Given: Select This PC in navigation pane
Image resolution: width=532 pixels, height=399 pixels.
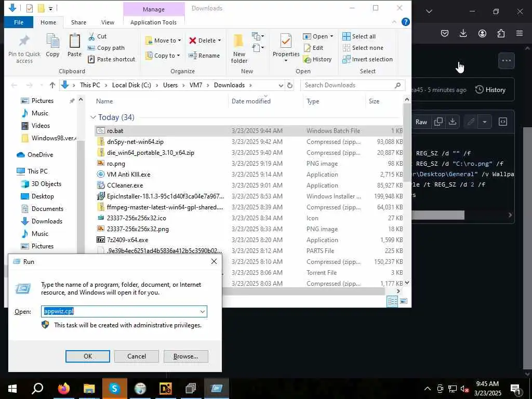Looking at the screenshot, I should pyautogui.click(x=32, y=171).
